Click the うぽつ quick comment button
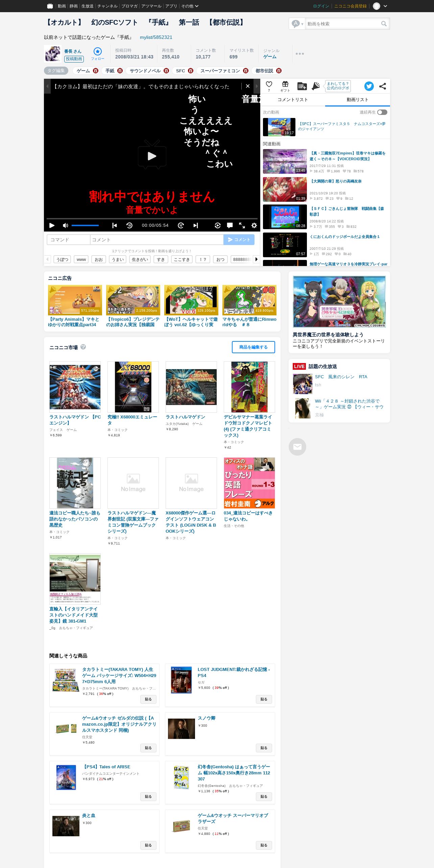This screenshot has height=868, width=434. (x=62, y=259)
